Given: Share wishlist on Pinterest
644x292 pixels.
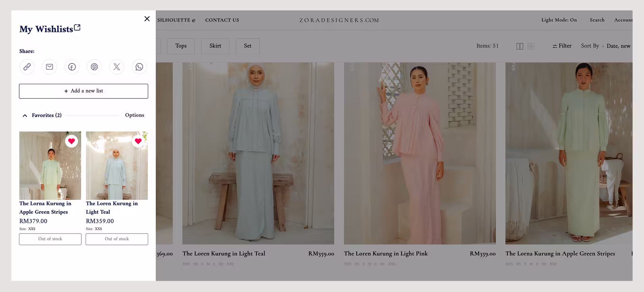Looking at the screenshot, I should coord(94,67).
